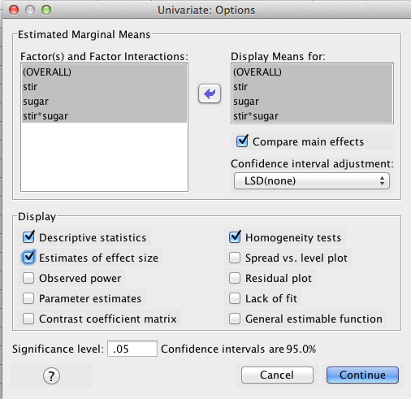
Task: Disable Estimates of effect size
Action: pos(29,258)
